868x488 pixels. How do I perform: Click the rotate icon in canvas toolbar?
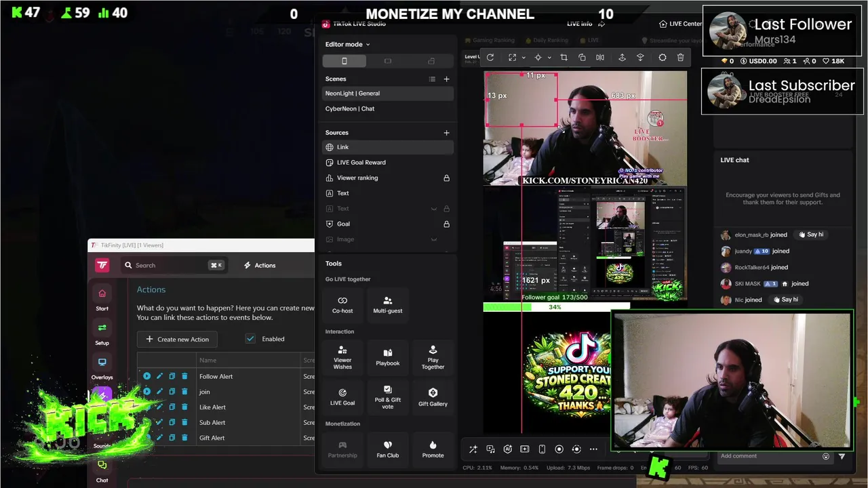(x=490, y=58)
